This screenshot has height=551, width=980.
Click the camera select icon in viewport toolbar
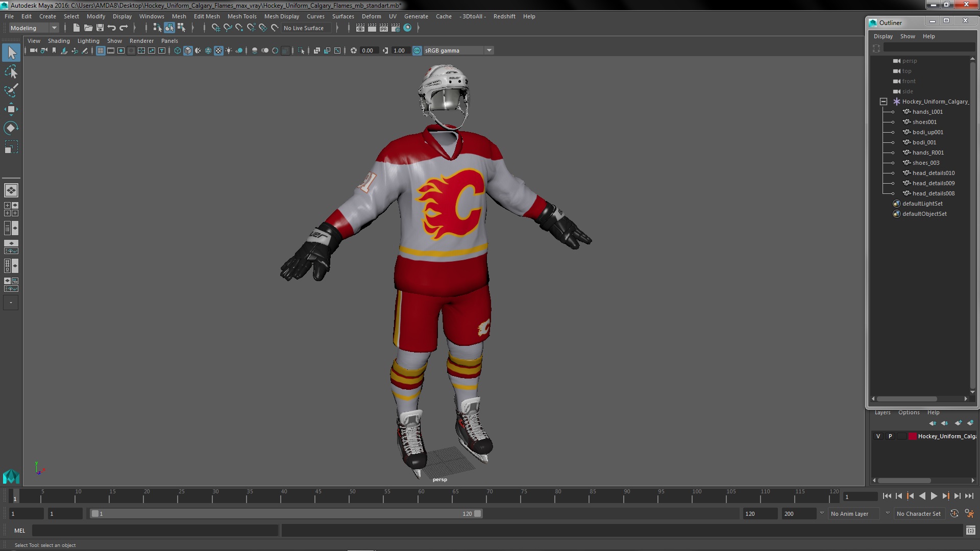coord(33,51)
